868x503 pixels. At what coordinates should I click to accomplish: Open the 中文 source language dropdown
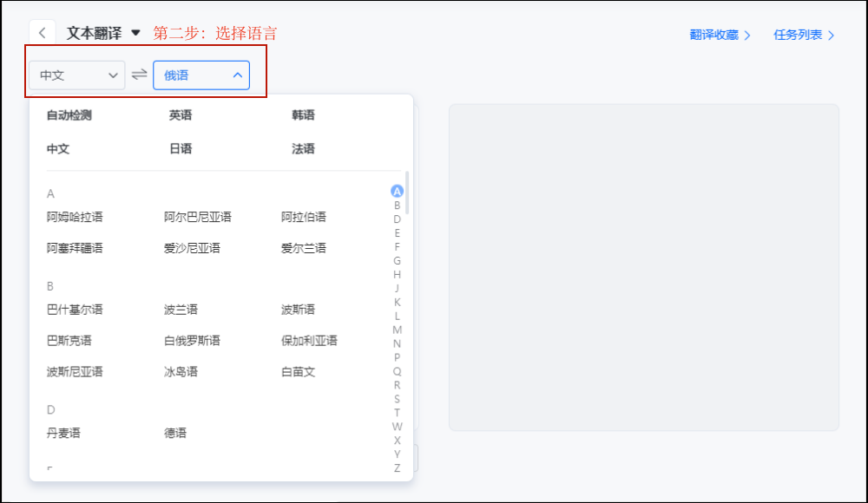click(x=76, y=75)
